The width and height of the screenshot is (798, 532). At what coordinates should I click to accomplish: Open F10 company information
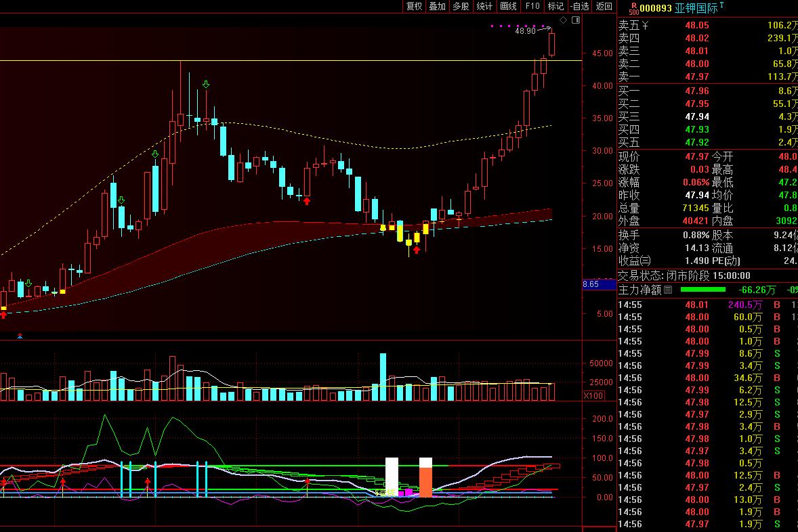pos(532,6)
